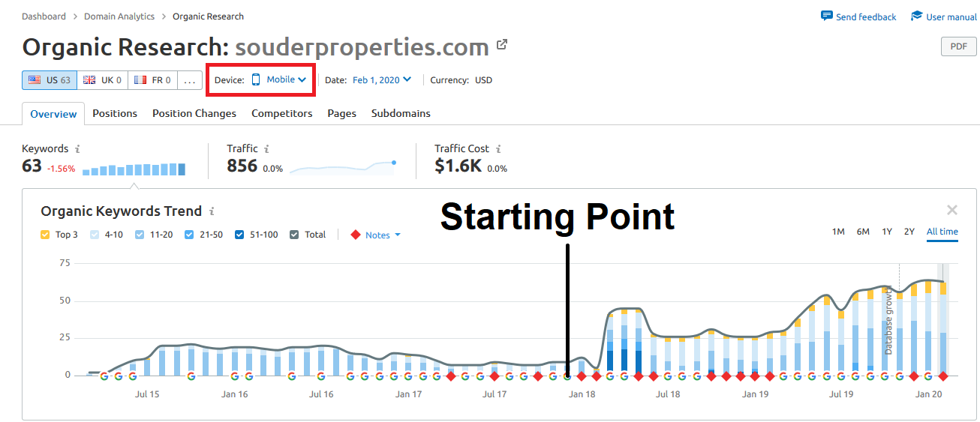The width and height of the screenshot is (980, 422).
Task: Click the US flag icon
Action: click(35, 80)
